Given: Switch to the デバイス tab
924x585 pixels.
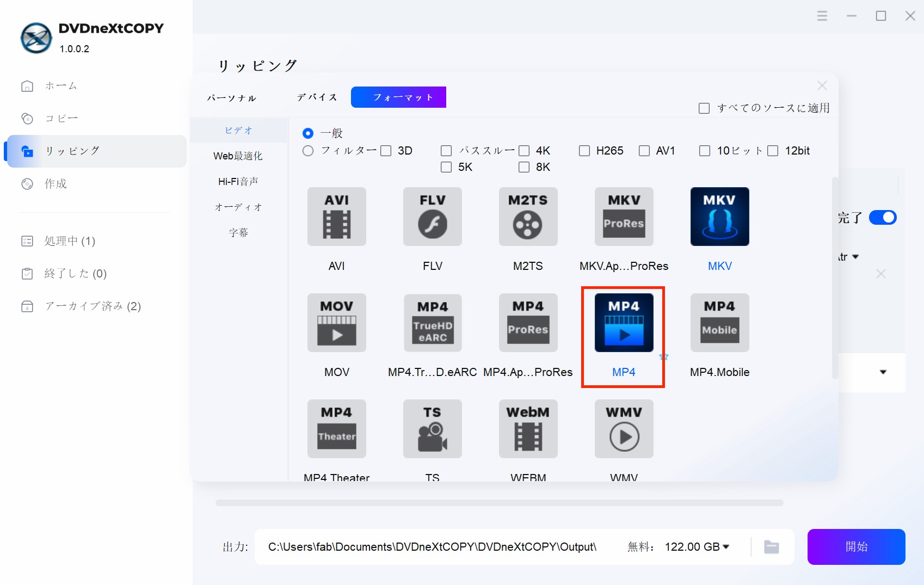Looking at the screenshot, I should (317, 97).
